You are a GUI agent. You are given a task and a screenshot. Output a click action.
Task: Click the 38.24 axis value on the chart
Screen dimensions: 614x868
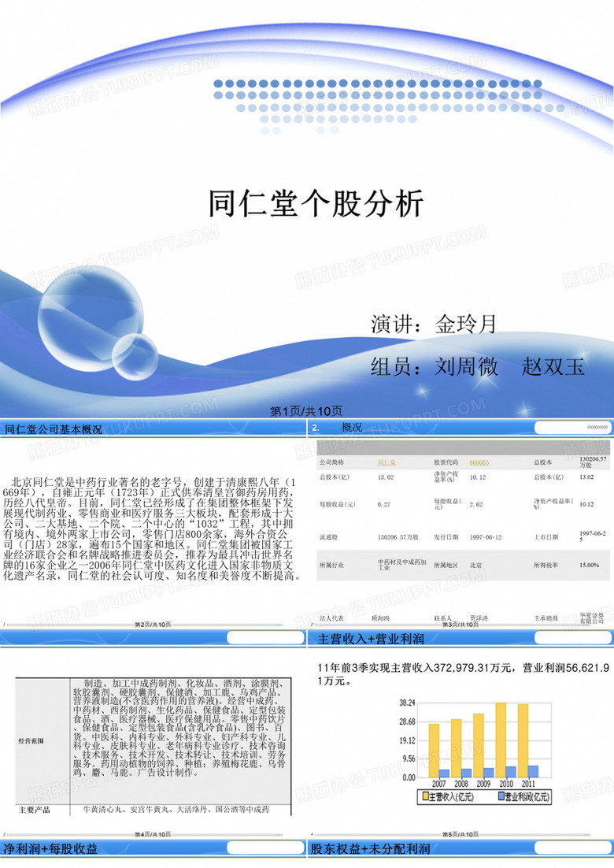tap(407, 703)
